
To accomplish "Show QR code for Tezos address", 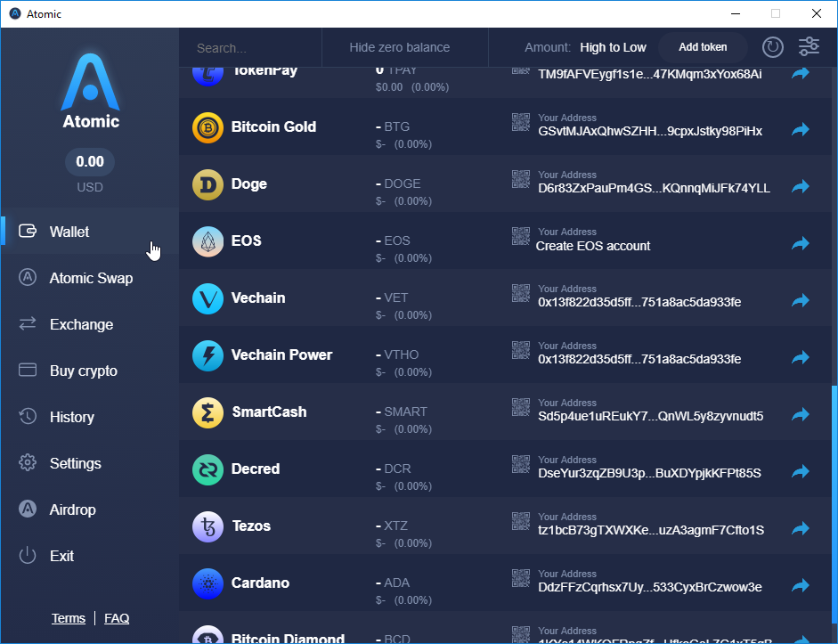I will click(521, 521).
